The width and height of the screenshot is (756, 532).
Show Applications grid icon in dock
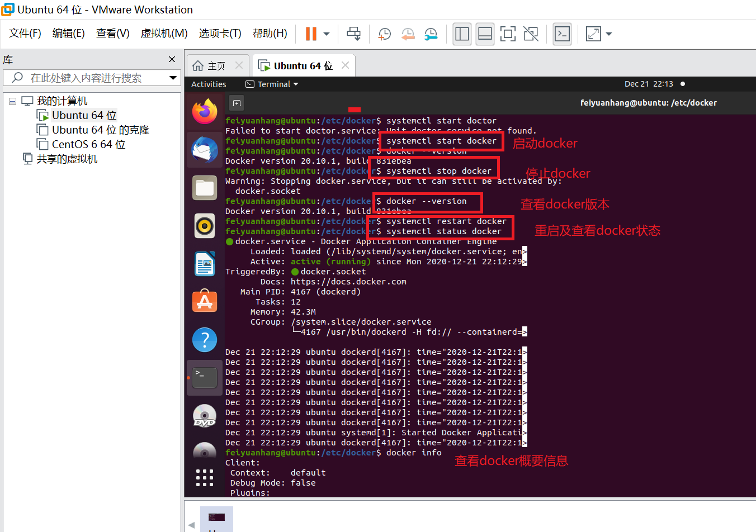click(x=205, y=478)
